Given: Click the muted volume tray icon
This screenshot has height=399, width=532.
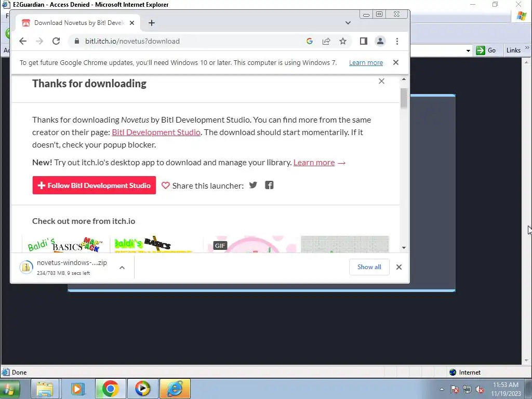Looking at the screenshot, I should pyautogui.click(x=480, y=389).
